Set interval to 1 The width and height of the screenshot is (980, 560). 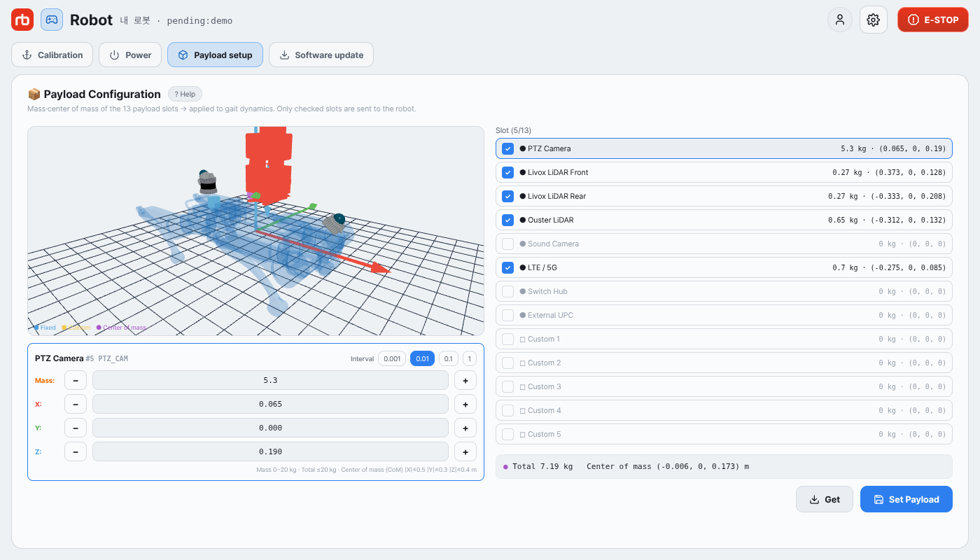coord(469,358)
